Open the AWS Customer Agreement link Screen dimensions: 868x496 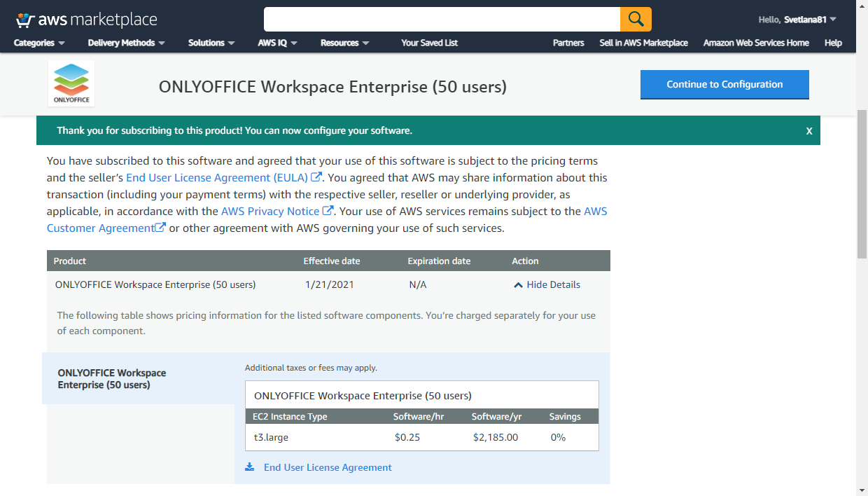(x=101, y=228)
